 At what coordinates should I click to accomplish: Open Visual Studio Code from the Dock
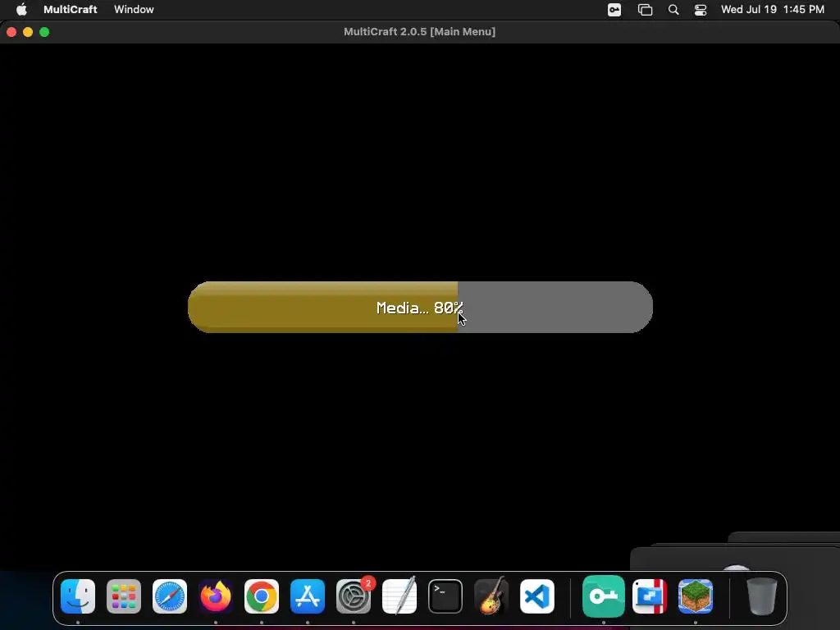click(536, 596)
